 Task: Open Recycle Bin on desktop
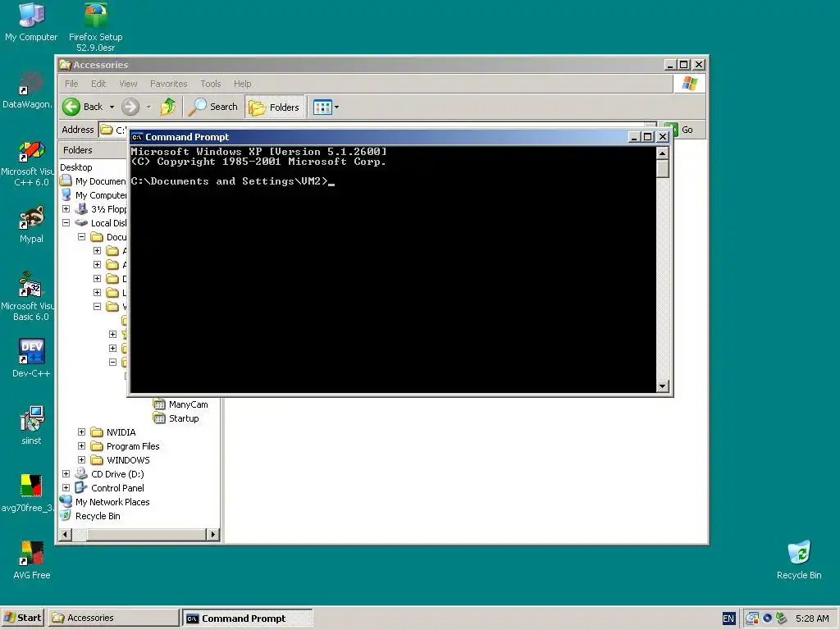tap(799, 560)
